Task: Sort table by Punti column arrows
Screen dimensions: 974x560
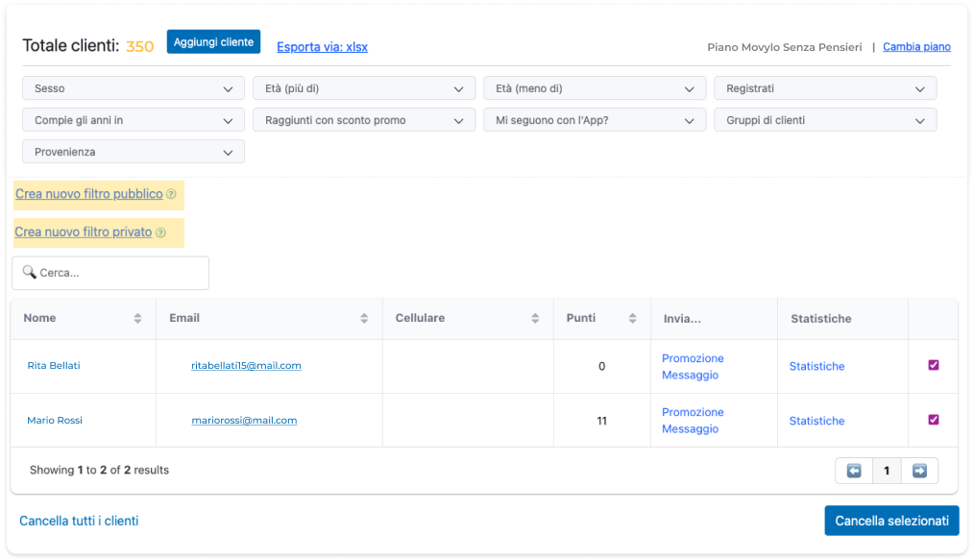Action: coord(632,319)
